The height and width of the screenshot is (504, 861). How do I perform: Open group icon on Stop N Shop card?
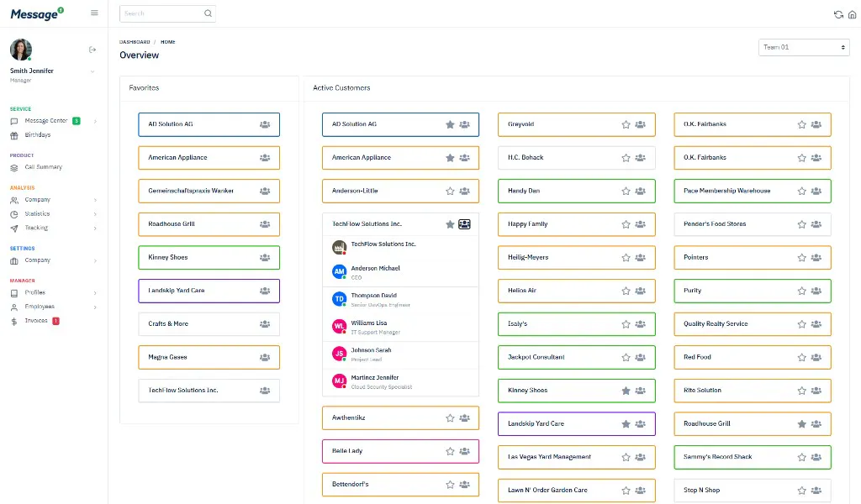tap(816, 491)
